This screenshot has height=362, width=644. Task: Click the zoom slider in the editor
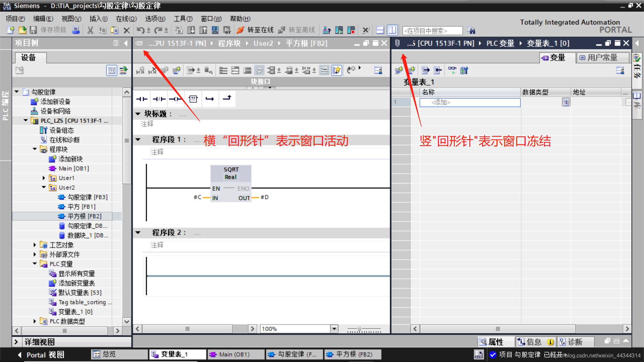pos(359,329)
